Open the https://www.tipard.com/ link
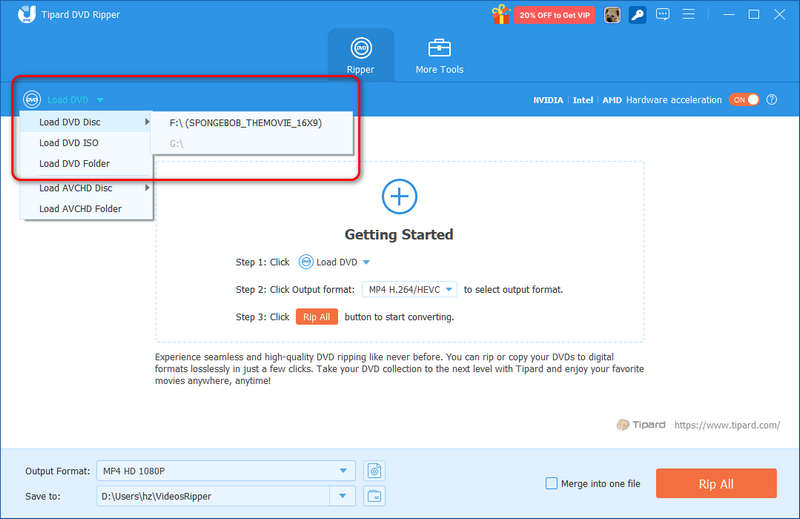This screenshot has width=800, height=519. pyautogui.click(x=727, y=425)
